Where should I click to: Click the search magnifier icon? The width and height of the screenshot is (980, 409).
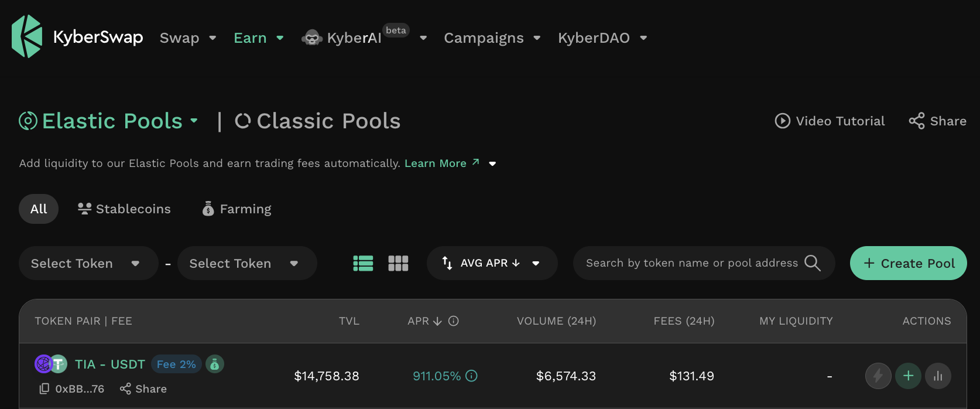point(813,263)
